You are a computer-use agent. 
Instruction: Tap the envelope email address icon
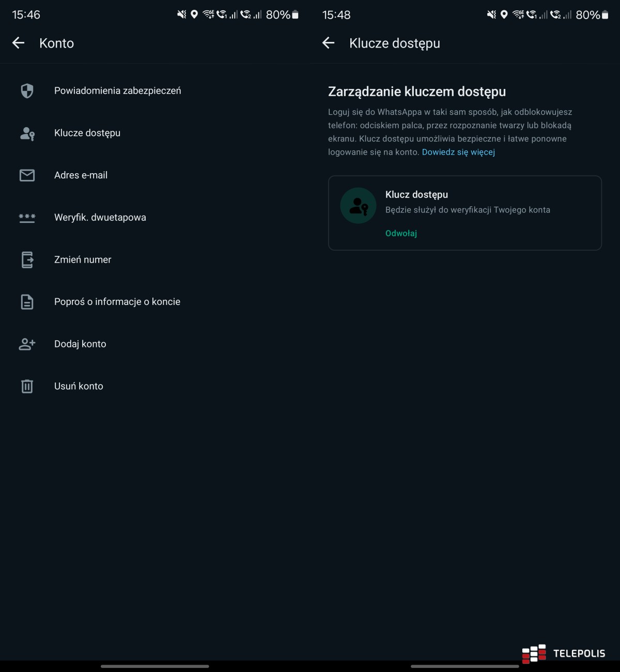(x=27, y=175)
